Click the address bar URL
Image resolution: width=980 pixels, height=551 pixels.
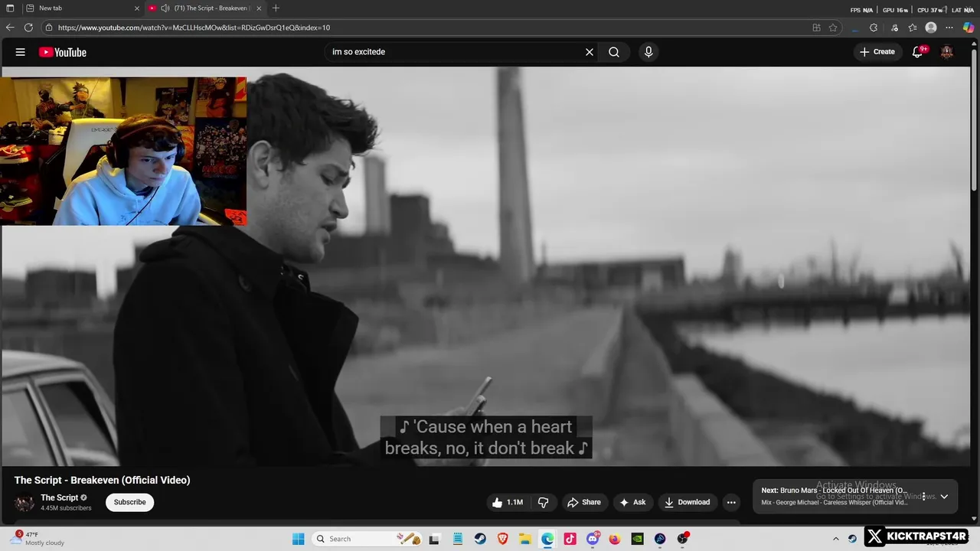194,28
